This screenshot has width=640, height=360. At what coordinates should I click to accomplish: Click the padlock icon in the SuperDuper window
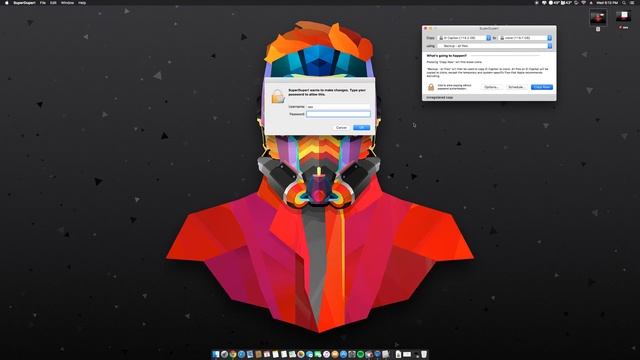click(x=431, y=87)
